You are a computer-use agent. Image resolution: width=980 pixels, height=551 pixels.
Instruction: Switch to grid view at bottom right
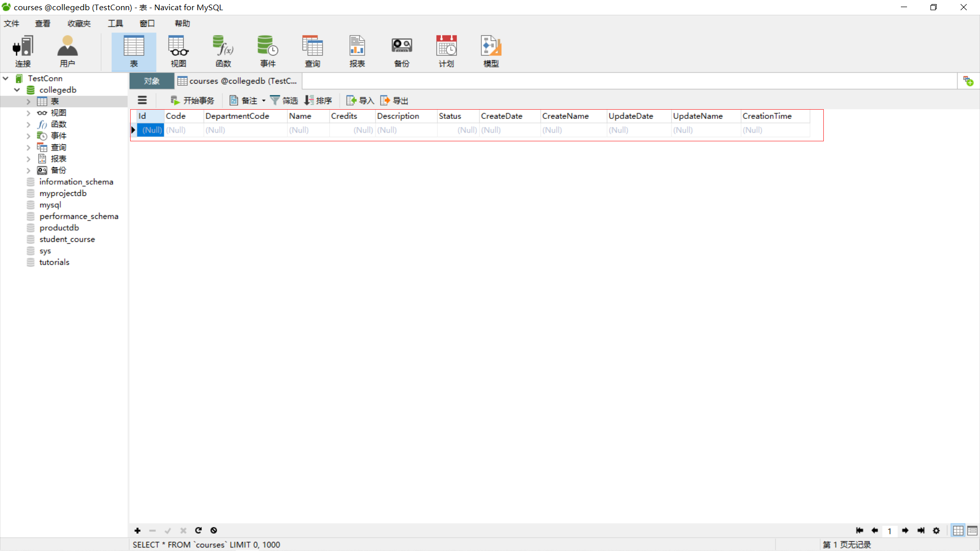(x=958, y=531)
